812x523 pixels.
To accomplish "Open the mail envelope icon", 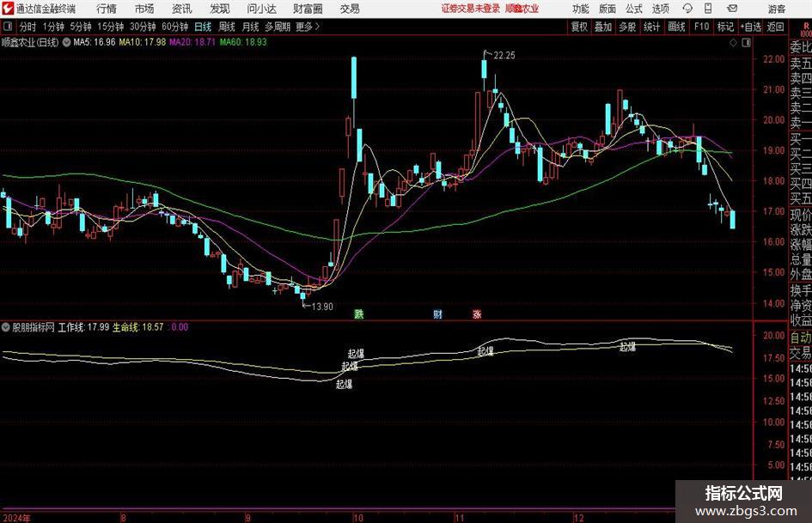I will tap(732, 9).
